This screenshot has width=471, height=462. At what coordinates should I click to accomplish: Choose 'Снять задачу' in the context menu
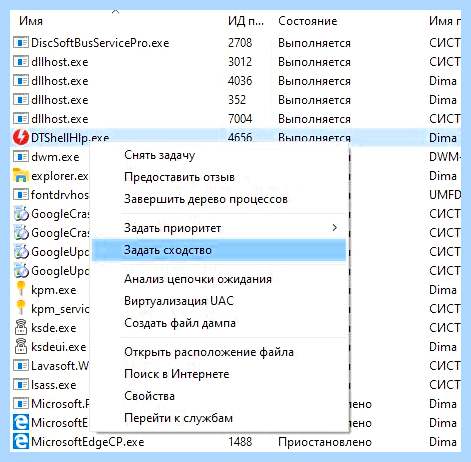(220, 155)
